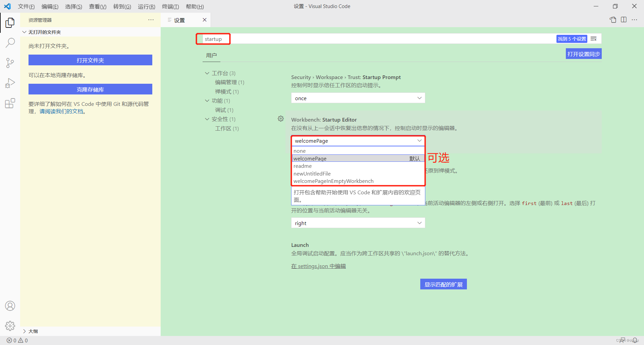
Task: Choose 'newUntitledFile' in the dropdown list
Action: tap(358, 174)
